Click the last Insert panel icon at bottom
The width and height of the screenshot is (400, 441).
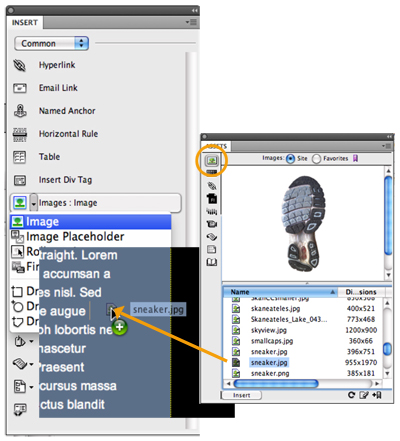pyautogui.click(x=20, y=409)
